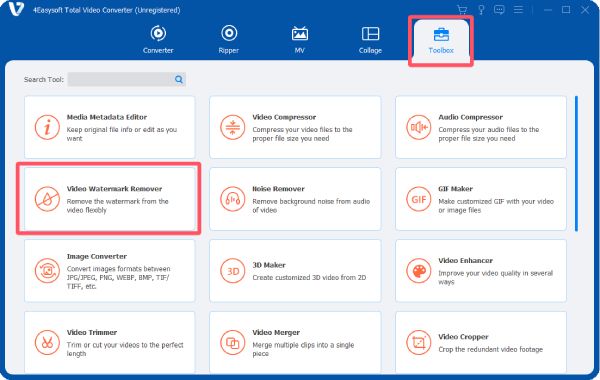Go to the Collage tab
Image resolution: width=600 pixels, height=380 pixels.
pyautogui.click(x=370, y=39)
